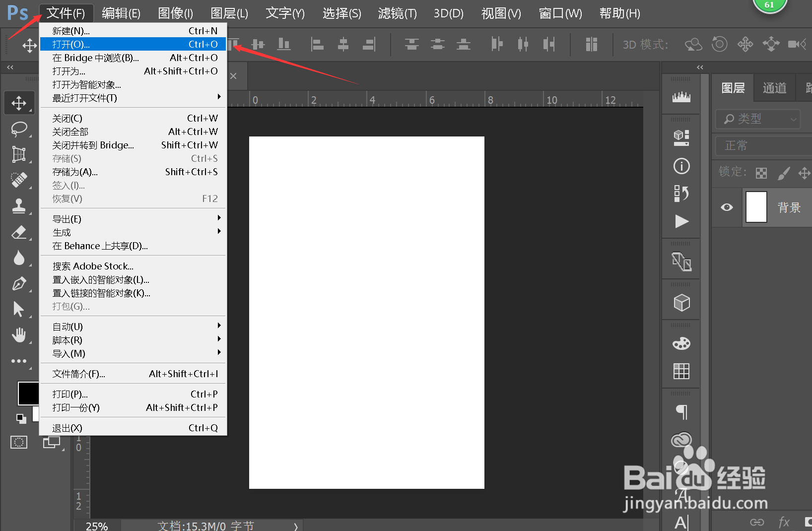Switch to the 通道 tab

pyautogui.click(x=774, y=87)
